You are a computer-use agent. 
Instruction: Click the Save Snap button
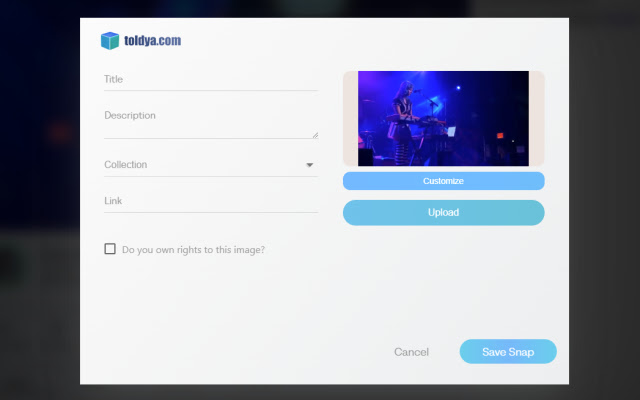(x=508, y=351)
